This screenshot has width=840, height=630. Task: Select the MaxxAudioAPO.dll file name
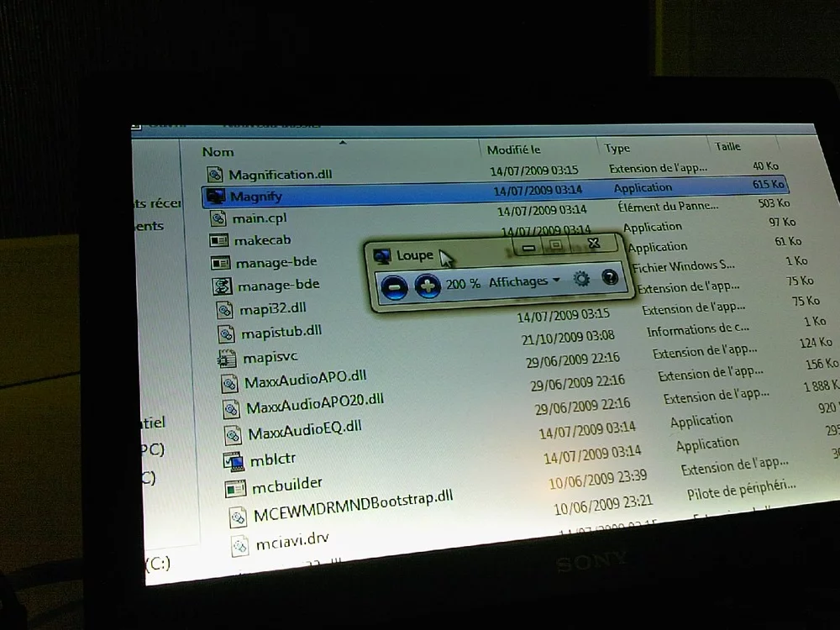(306, 380)
